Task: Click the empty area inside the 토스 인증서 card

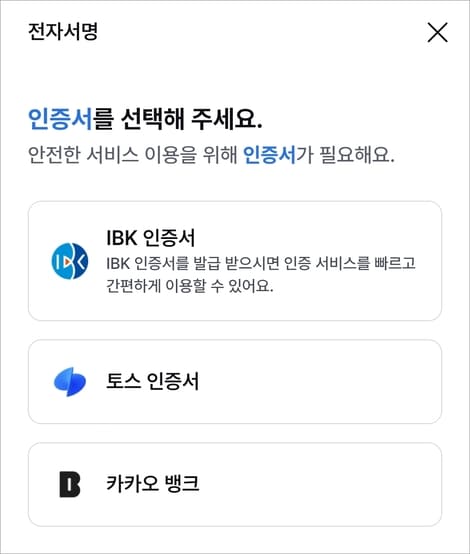Action: 318,382
